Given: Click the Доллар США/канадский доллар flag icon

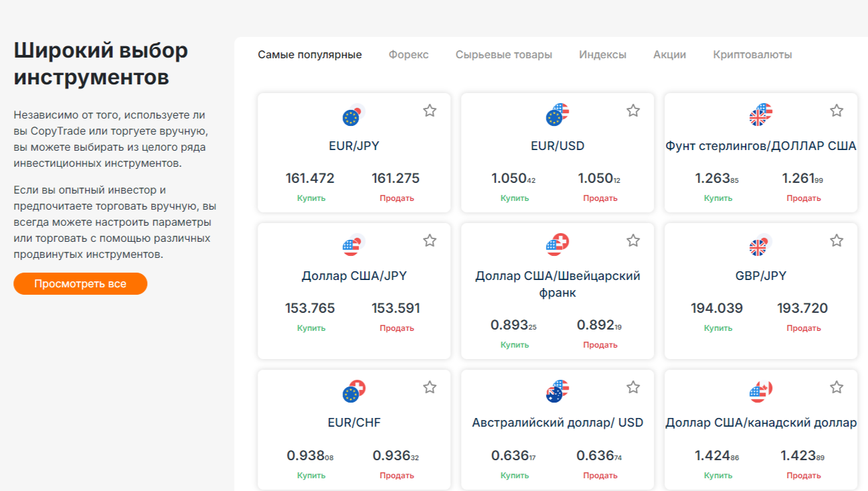Looking at the screenshot, I should tap(761, 392).
